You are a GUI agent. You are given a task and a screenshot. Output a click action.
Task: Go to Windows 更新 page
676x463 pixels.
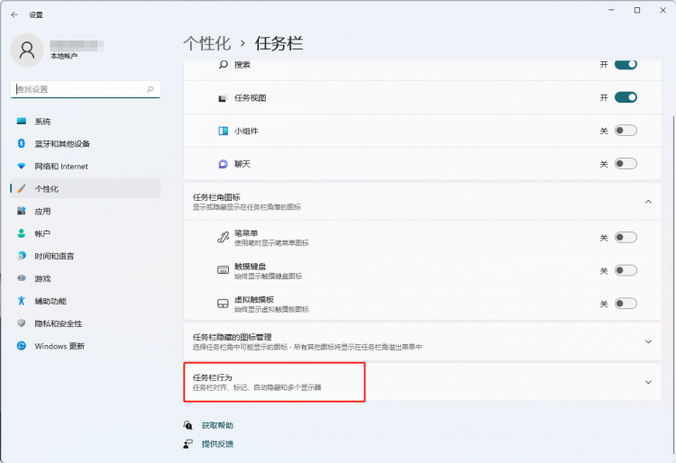(x=85, y=346)
